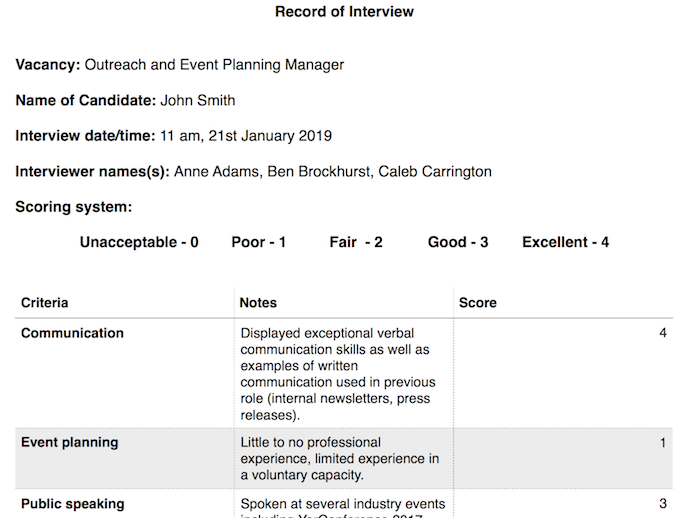Click the Excellent - 4 score label
Viewport: 688px width, 518px height.
565,242
